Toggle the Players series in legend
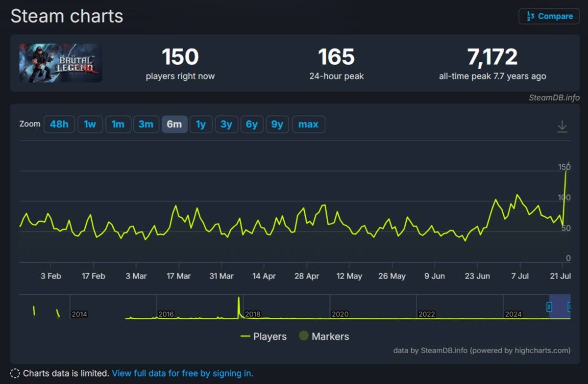Image resolution: width=588 pixels, height=384 pixels. tap(264, 336)
